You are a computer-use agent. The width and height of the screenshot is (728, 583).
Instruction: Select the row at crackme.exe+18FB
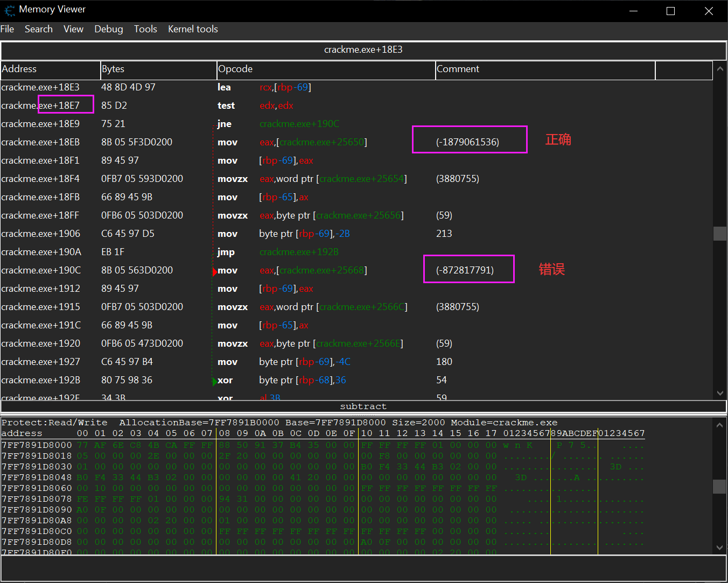tap(356, 197)
